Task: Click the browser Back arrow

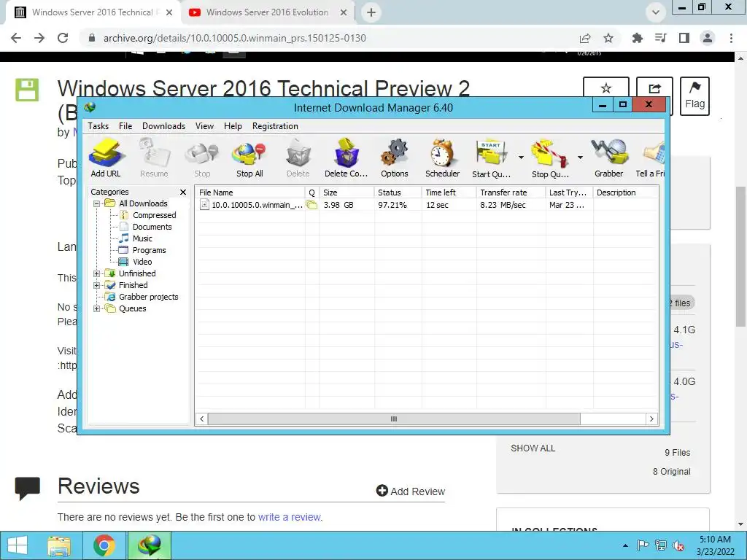Action: pyautogui.click(x=16, y=38)
